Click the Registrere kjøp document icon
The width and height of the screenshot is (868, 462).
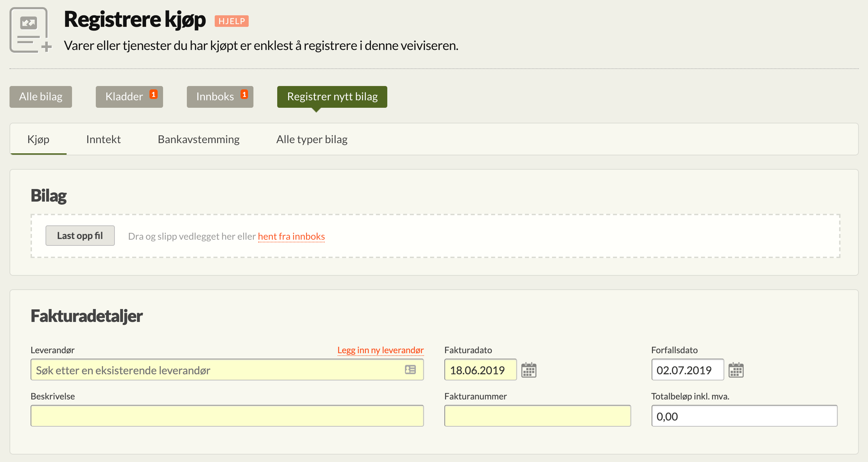[x=31, y=30]
